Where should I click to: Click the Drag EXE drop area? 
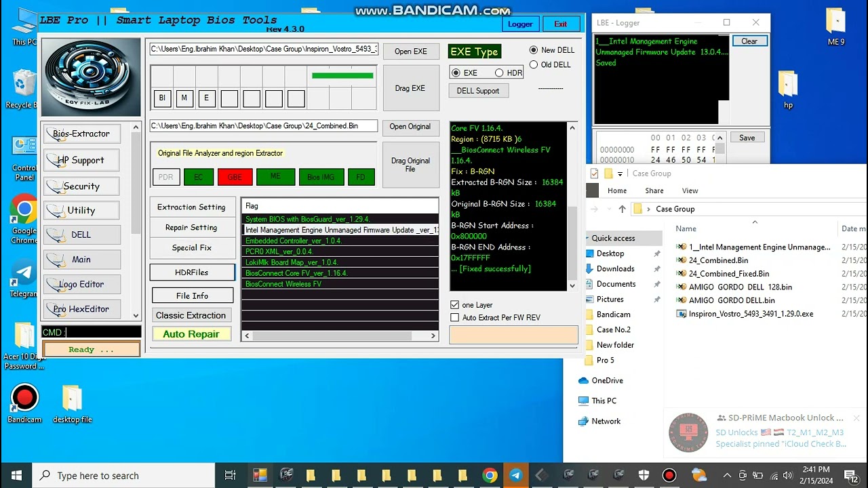coord(411,88)
